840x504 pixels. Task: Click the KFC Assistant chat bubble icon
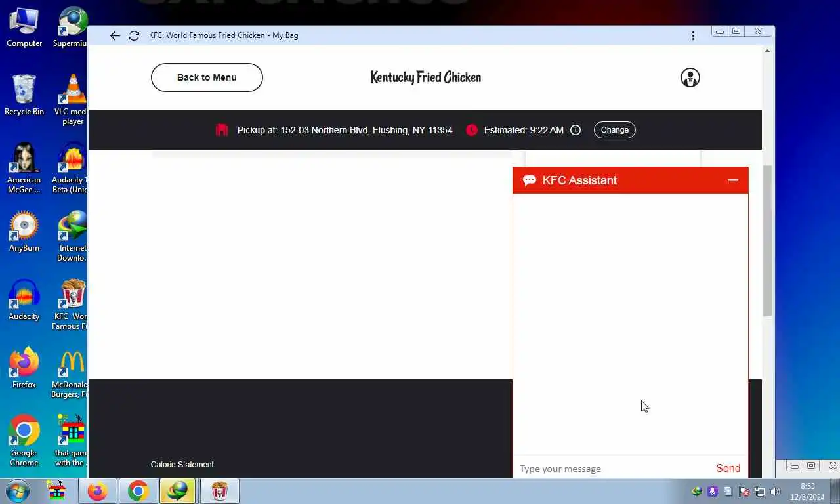click(x=530, y=180)
